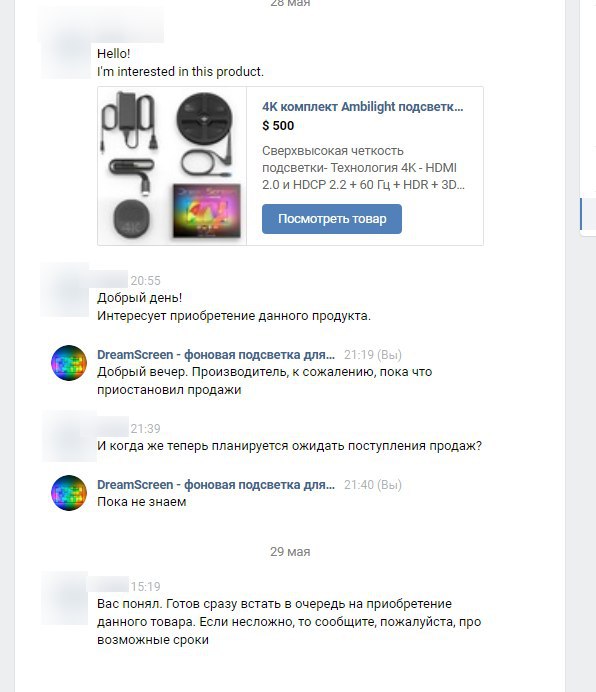Select the 'Пока не знаем' message
Screen dimensions: 596x692
coord(142,502)
